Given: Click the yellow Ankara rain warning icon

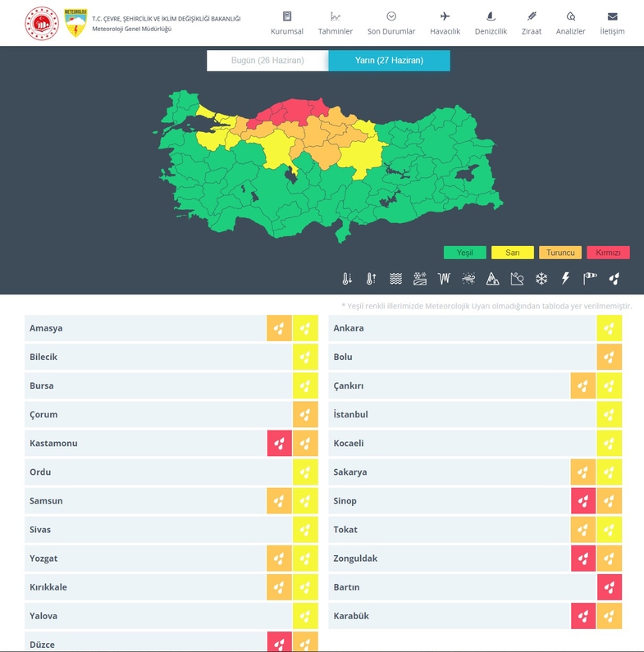Looking at the screenshot, I should click(x=610, y=328).
